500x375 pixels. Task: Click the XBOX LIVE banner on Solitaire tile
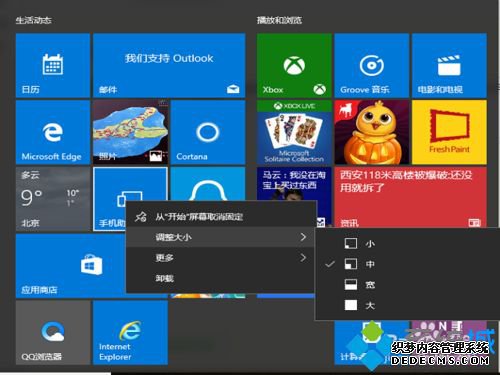pyautogui.click(x=294, y=106)
